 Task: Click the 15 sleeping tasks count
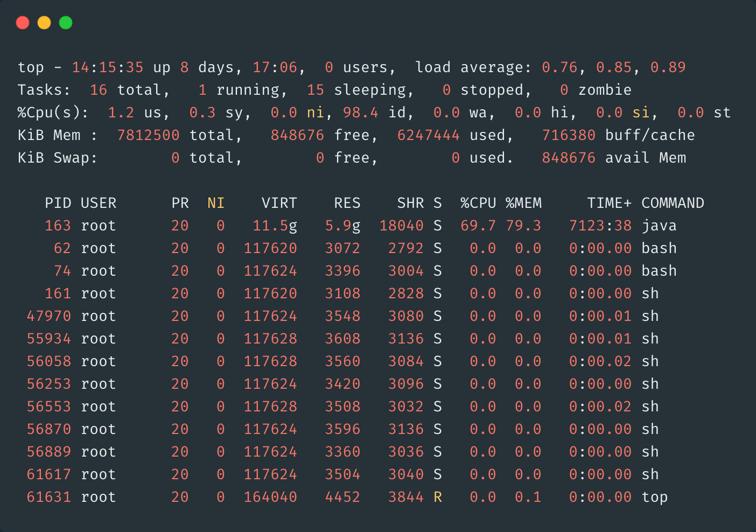click(316, 90)
